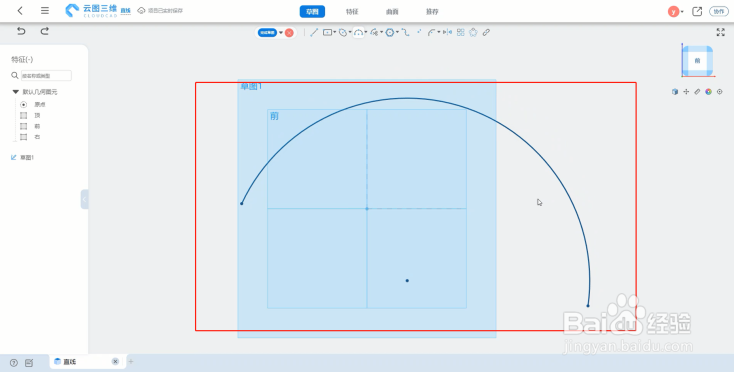Select the pentagon-shaped transform tool
The height and width of the screenshot is (372, 734).
(473, 32)
